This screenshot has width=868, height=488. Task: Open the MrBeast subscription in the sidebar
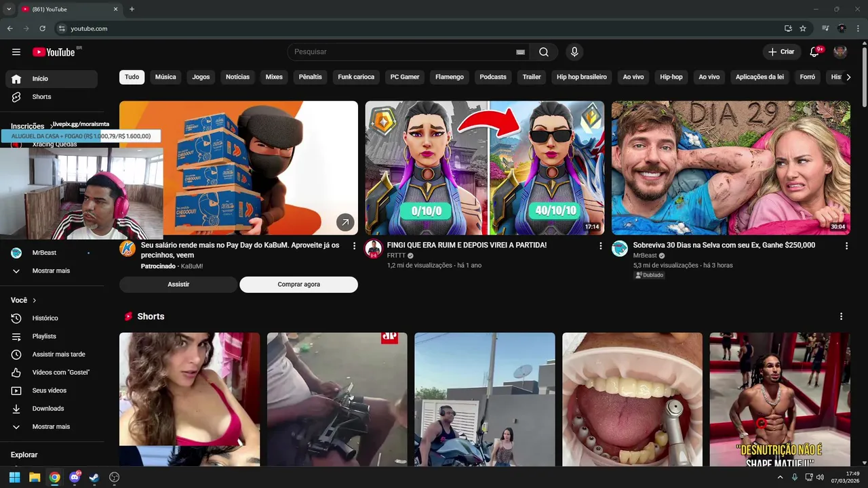coord(52,253)
